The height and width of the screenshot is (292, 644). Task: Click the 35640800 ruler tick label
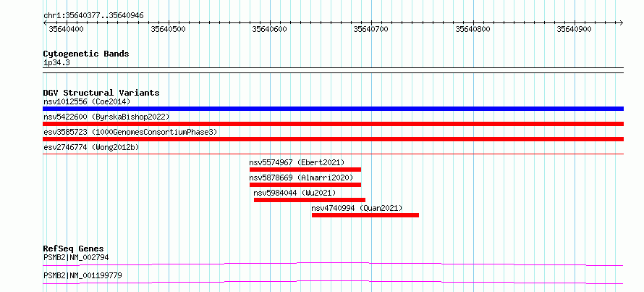click(473, 29)
